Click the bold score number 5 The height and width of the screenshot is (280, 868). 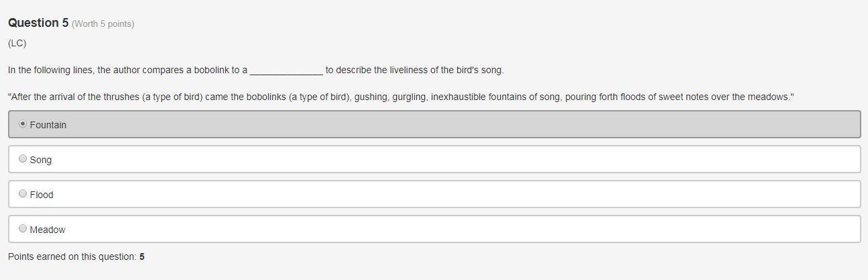tap(142, 256)
